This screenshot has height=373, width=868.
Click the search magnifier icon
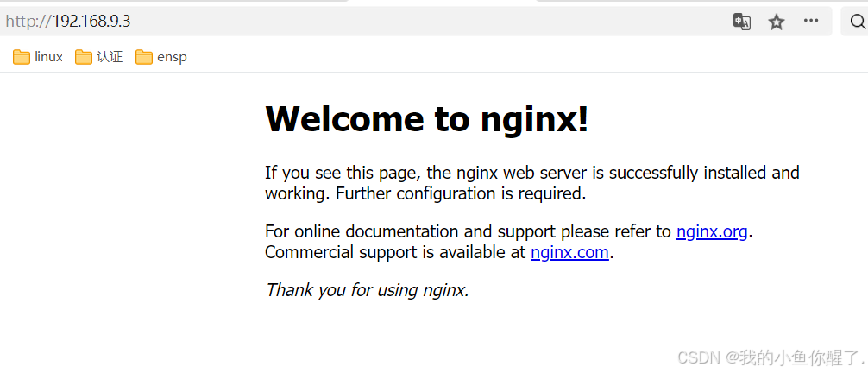[858, 22]
